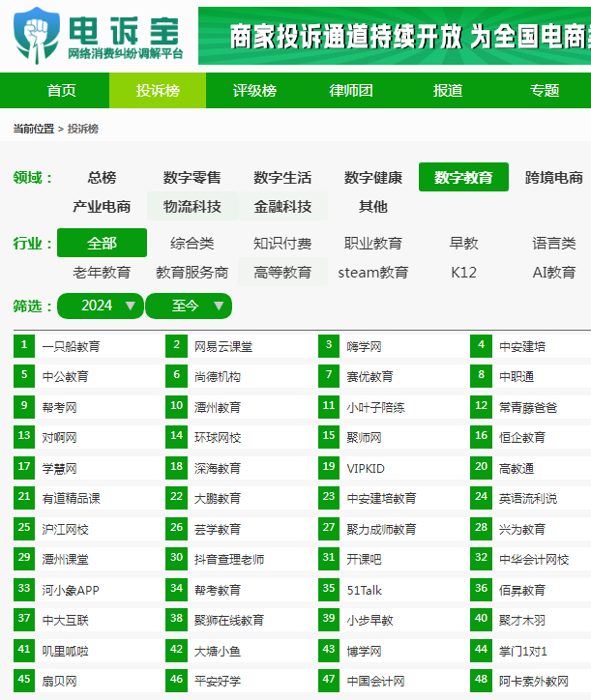Open the 专题 navigation tab

(545, 90)
